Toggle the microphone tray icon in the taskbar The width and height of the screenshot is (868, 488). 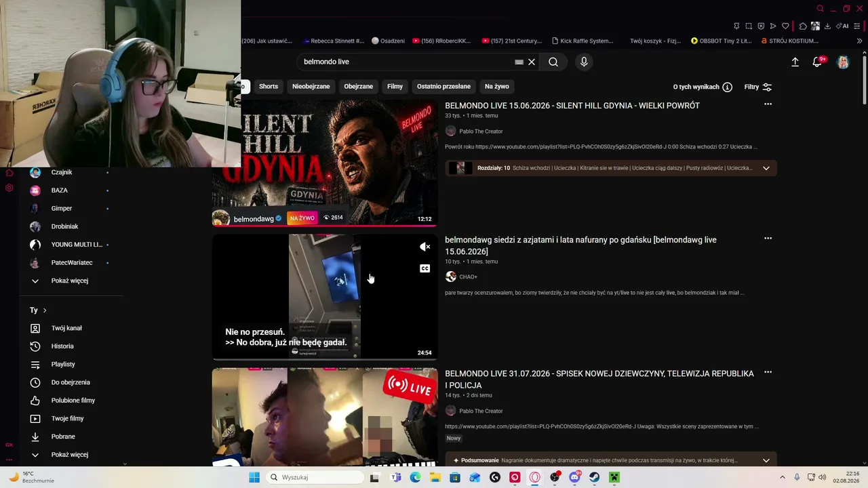pyautogui.click(x=797, y=477)
